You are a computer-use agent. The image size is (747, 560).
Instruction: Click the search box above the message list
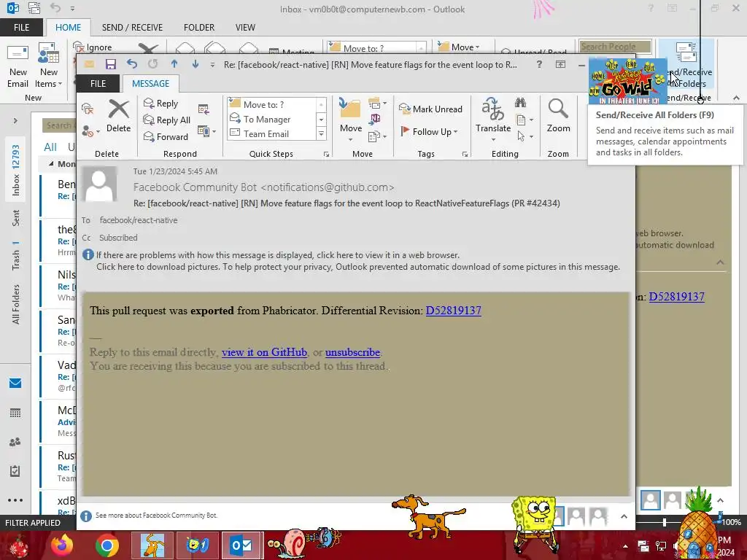coord(59,125)
